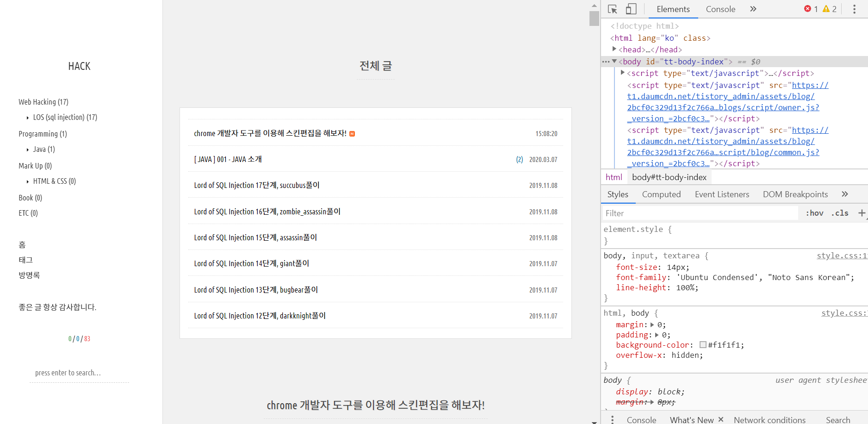Click the new-post orange N badge
The image size is (868, 424).
pyautogui.click(x=352, y=134)
